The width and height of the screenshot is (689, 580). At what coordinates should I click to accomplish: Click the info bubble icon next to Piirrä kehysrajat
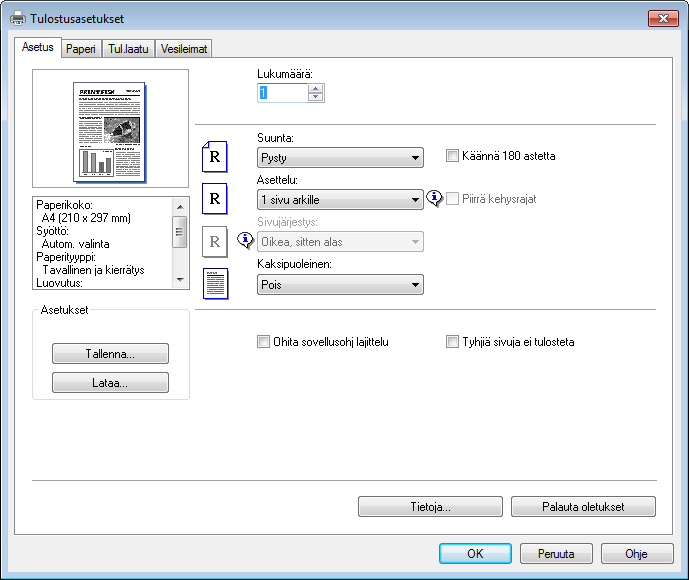coord(434,198)
